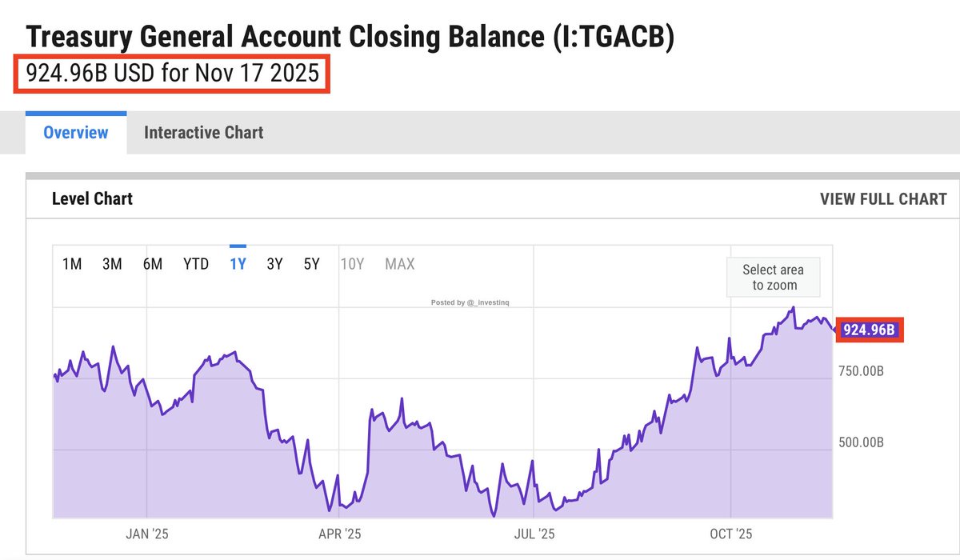
Task: Pick the 5Y range option
Action: pyautogui.click(x=311, y=264)
